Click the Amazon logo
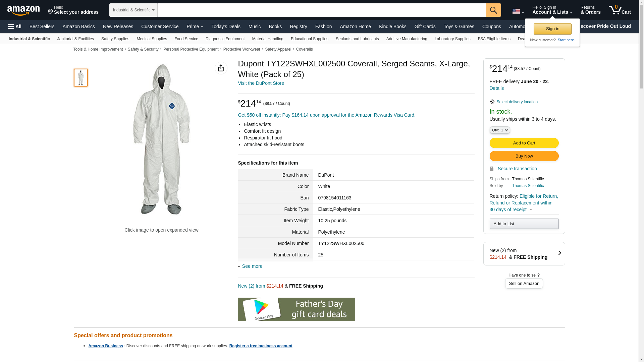Image resolution: width=644 pixels, height=362 pixels. pos(23,10)
